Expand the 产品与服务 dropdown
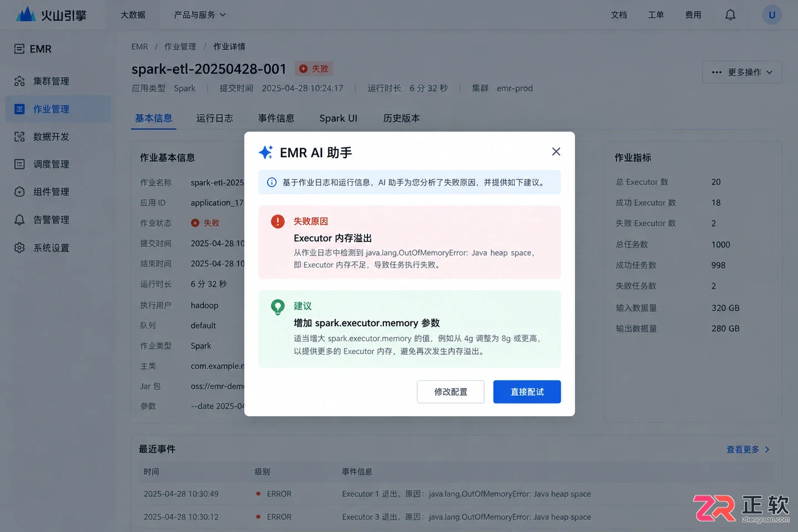798x532 pixels. click(x=200, y=15)
